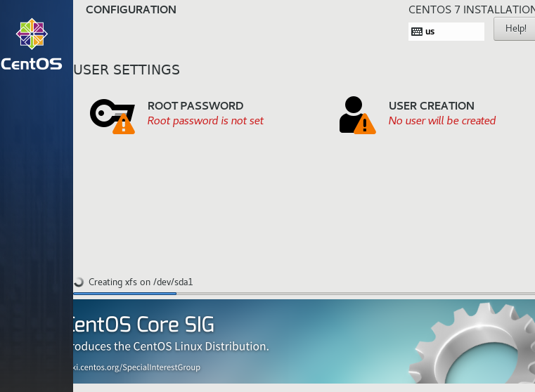Click the SpecialInterestGroup wiki URL
The image size is (535, 392).
tap(137, 367)
